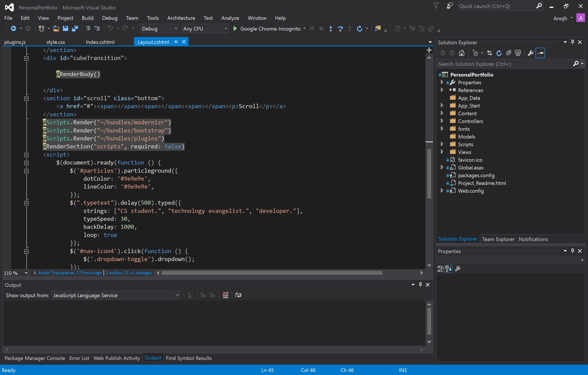This screenshot has height=375, width=588.
Task: Open browser target dropdown beside Google Chrome-Incognito
Action: pos(305,29)
